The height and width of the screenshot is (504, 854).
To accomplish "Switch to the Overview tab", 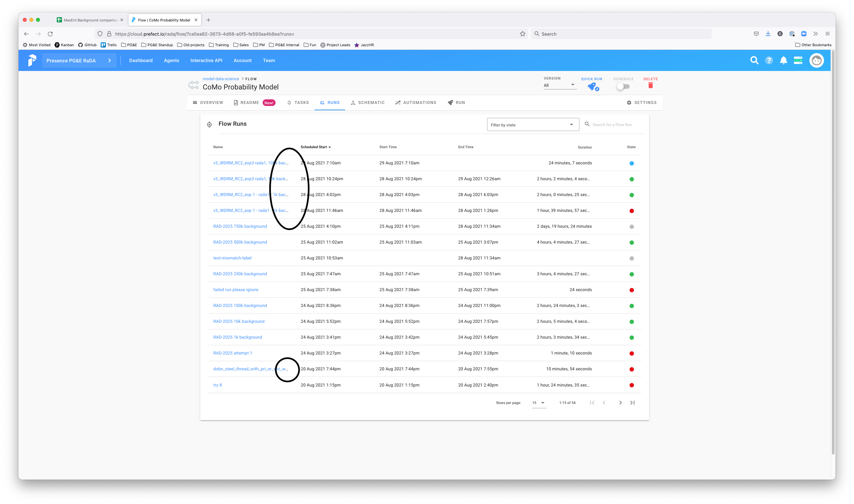I will click(208, 103).
